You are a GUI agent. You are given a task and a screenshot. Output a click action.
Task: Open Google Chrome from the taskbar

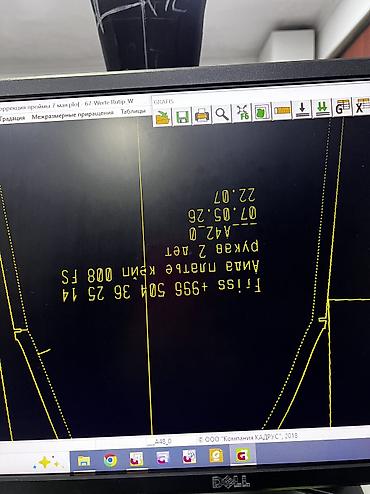(x=110, y=460)
